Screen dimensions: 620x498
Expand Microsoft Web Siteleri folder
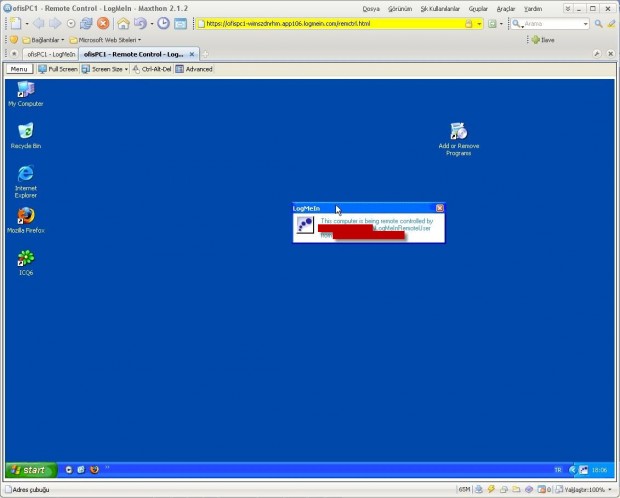click(105, 40)
